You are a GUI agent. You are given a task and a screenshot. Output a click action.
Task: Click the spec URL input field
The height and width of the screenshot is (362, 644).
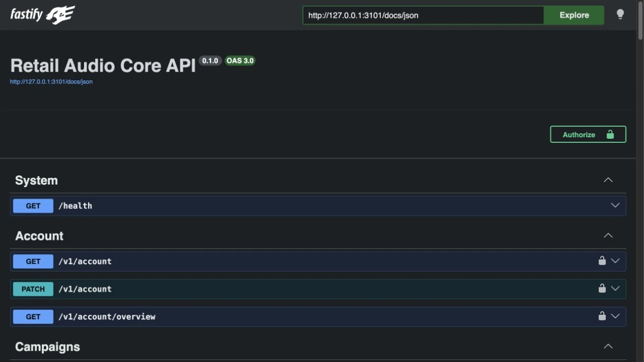click(x=423, y=15)
